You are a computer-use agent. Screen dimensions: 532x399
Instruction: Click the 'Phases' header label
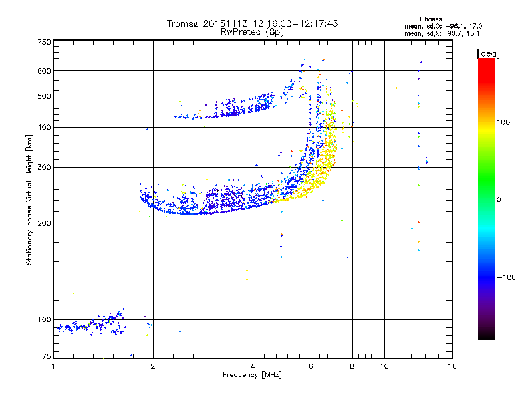[x=430, y=19]
